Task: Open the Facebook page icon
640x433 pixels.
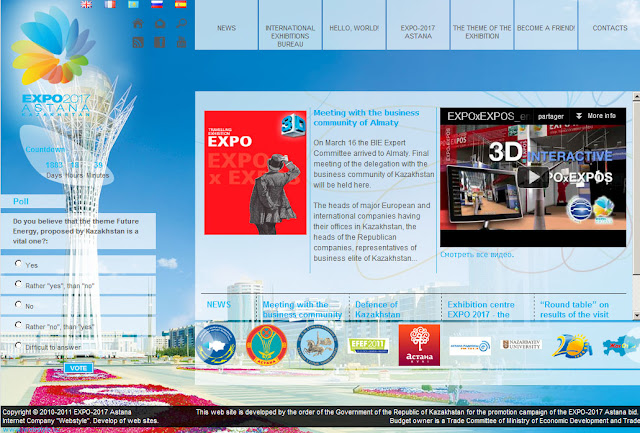Action: click(x=160, y=42)
